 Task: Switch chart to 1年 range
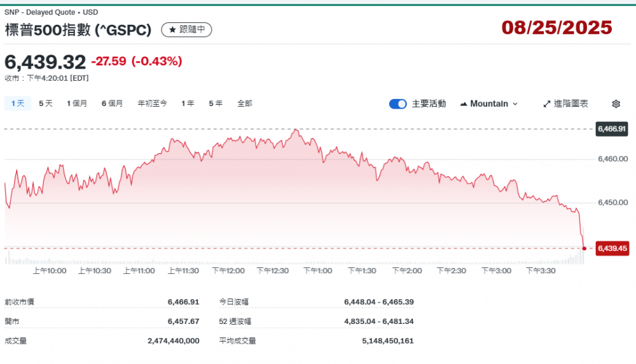[188, 104]
